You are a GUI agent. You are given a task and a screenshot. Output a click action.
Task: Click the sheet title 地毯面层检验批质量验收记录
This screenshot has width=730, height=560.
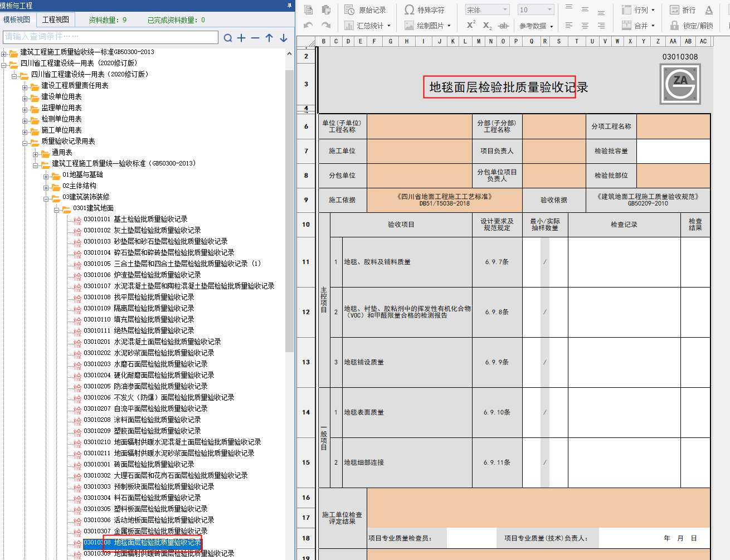[509, 87]
